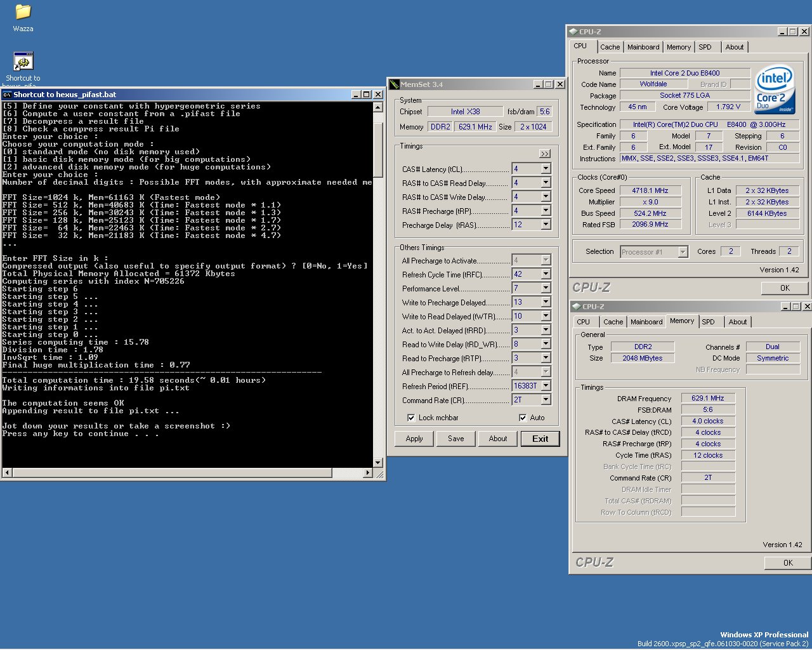Click the upper CPU-Z window's title icon
812x650 pixels.
(573, 31)
